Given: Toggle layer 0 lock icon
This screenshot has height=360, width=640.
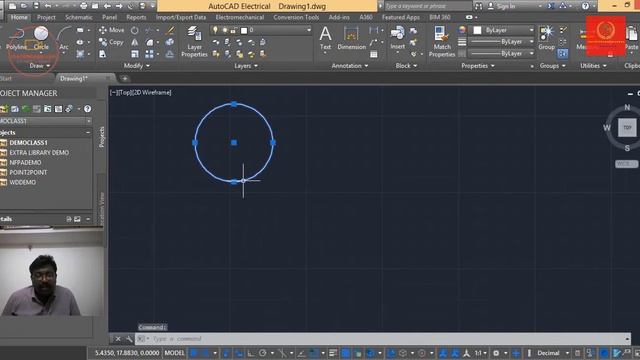Looking at the screenshot, I should coord(233,30).
